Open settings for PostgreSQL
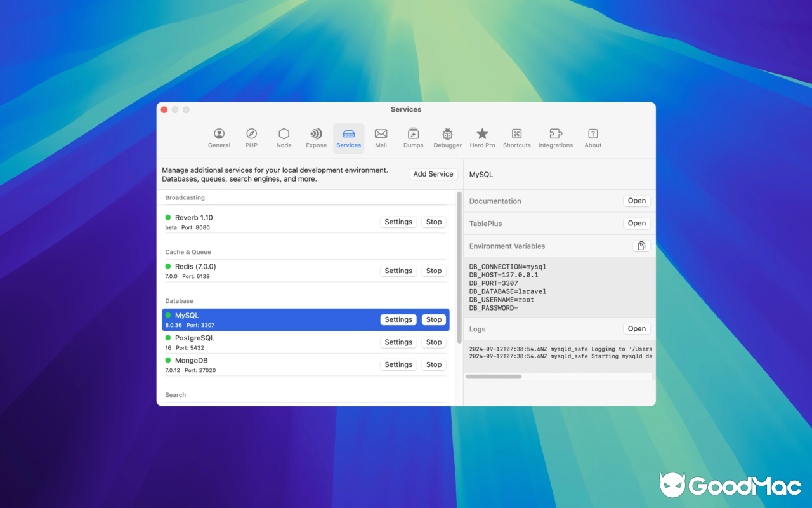This screenshot has width=812, height=508. (398, 342)
